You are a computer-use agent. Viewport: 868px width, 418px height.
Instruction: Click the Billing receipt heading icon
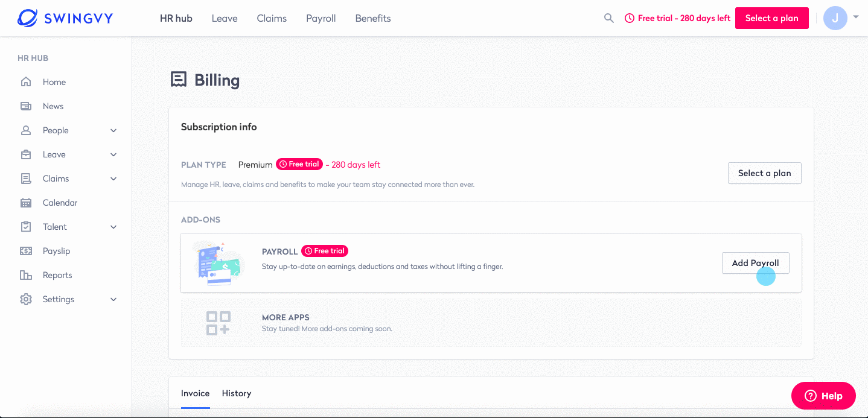tap(179, 80)
